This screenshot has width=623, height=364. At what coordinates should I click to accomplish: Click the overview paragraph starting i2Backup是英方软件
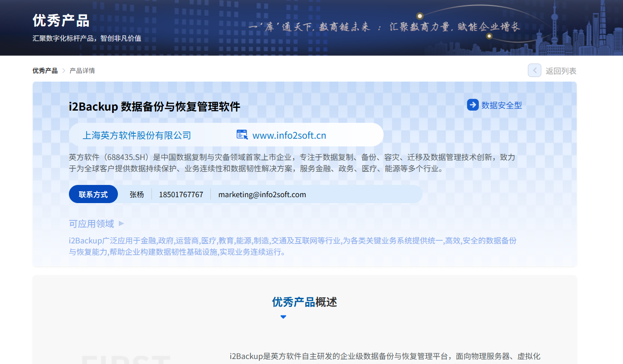385,356
